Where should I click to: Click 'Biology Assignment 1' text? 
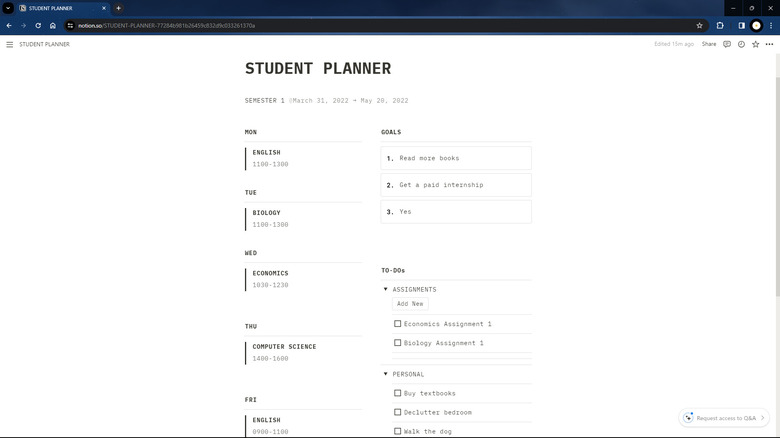444,343
